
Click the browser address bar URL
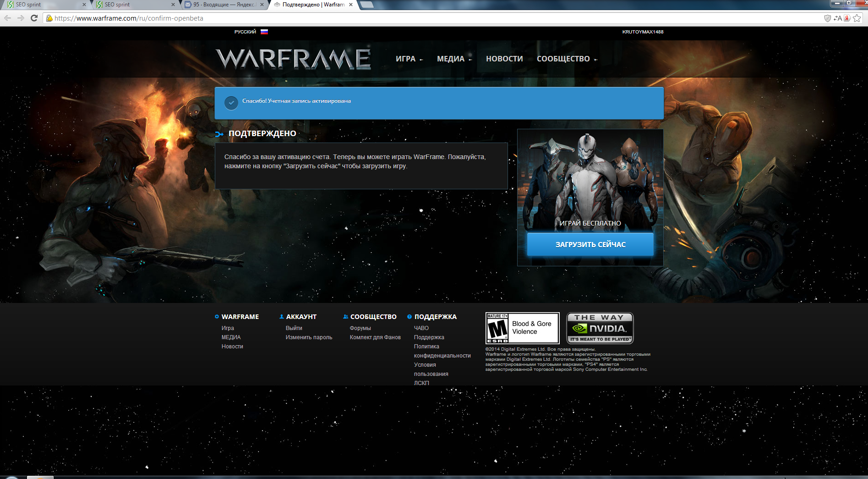pos(129,18)
